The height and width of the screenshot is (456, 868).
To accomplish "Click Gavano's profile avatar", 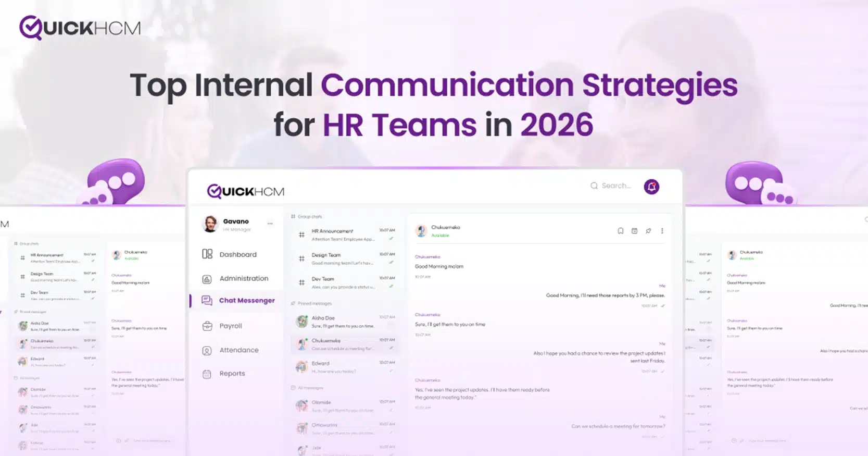I will [x=210, y=224].
